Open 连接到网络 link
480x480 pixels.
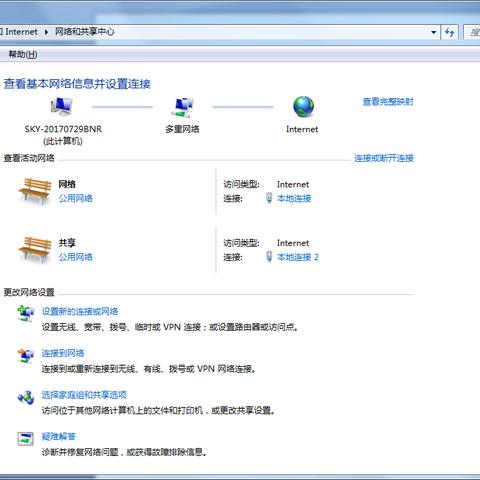[x=63, y=353]
